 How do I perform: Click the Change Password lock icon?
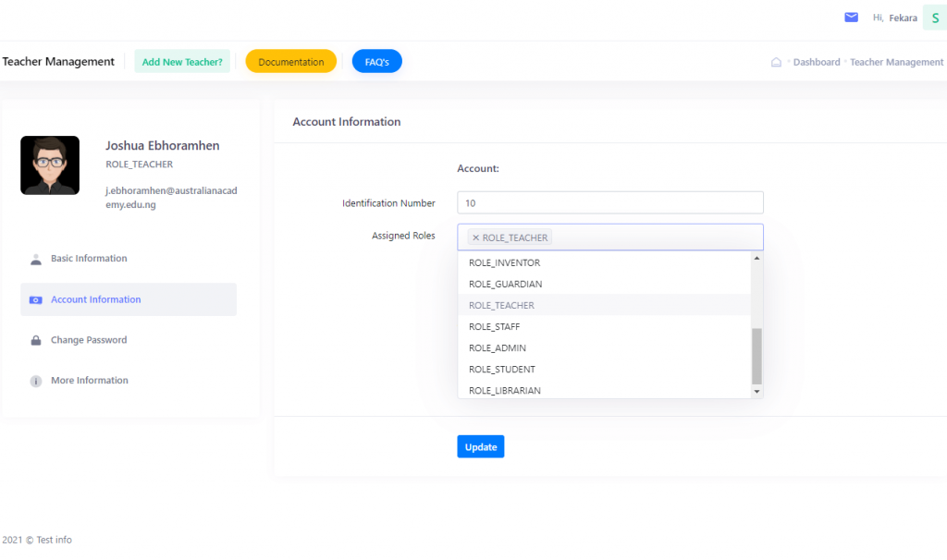[36, 340]
